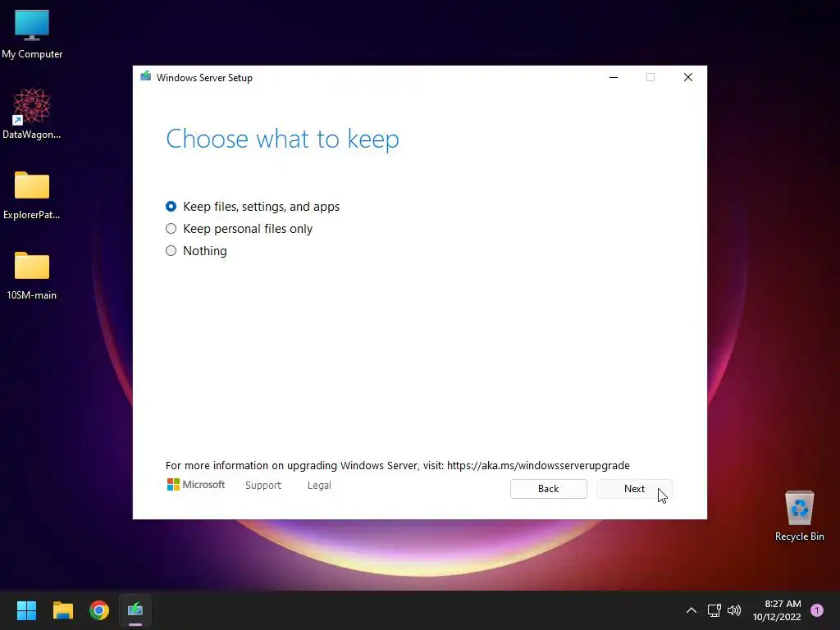Open File Explorer from the taskbar
Screen dimensions: 840x630
coord(62,610)
